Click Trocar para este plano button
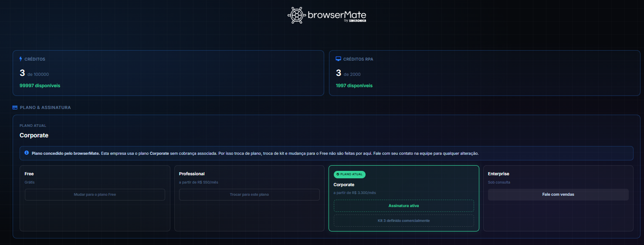The height and width of the screenshot is (245, 644). coord(249,194)
